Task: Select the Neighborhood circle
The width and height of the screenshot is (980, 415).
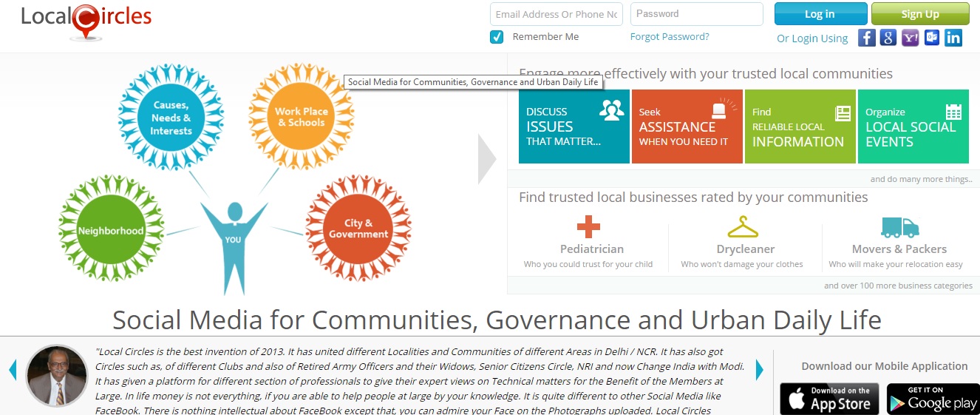Action: [112, 229]
